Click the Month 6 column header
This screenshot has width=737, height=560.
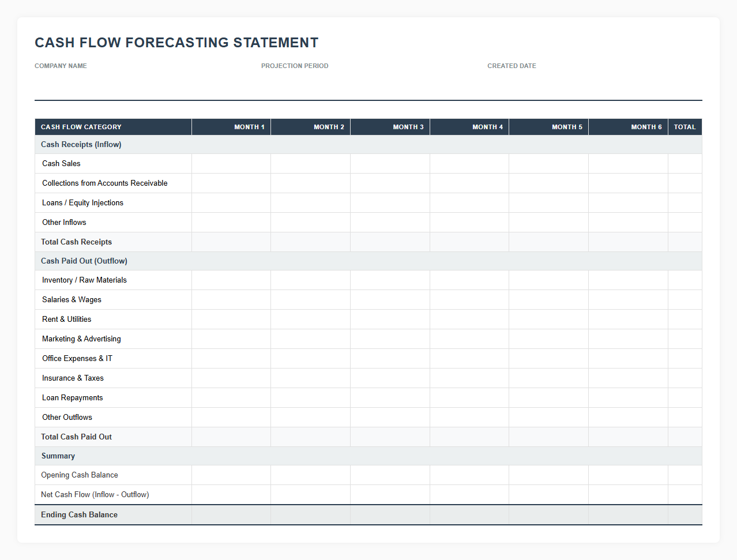(x=628, y=127)
